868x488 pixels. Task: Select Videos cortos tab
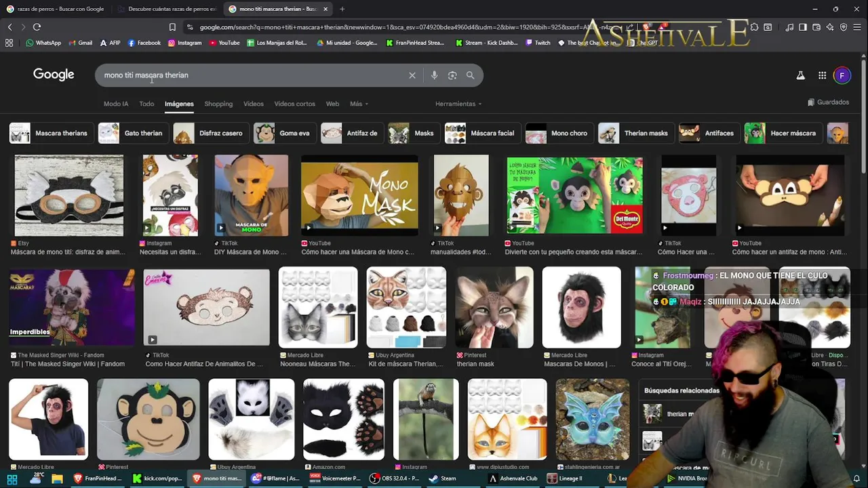[294, 104]
